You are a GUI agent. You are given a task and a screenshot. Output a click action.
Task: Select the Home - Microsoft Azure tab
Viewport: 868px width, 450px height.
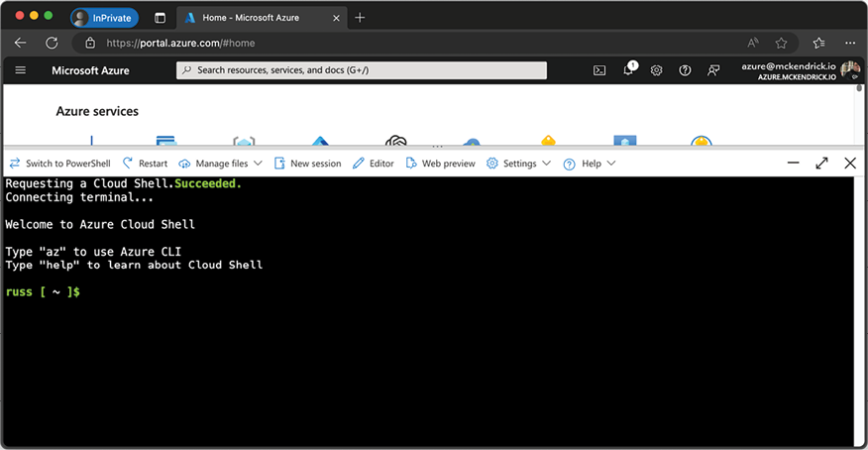pyautogui.click(x=261, y=18)
